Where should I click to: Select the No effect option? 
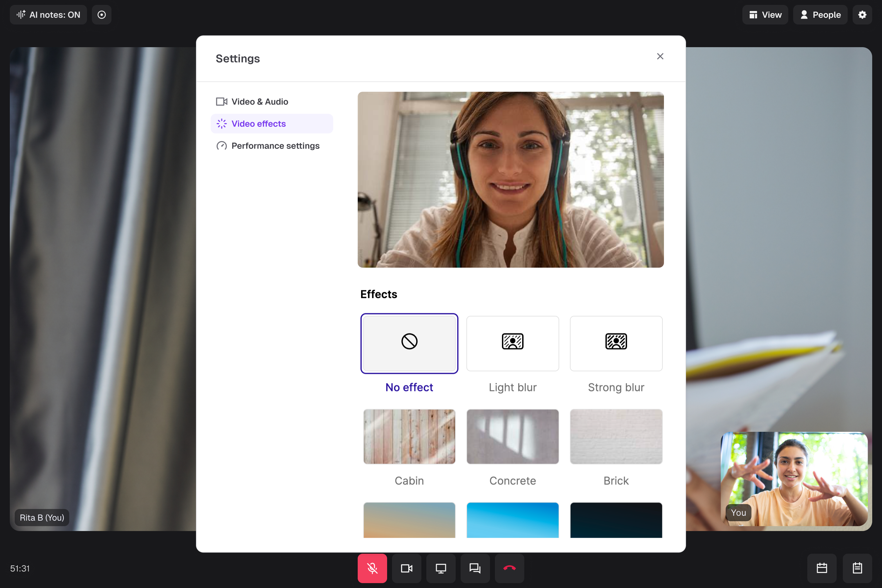(409, 344)
